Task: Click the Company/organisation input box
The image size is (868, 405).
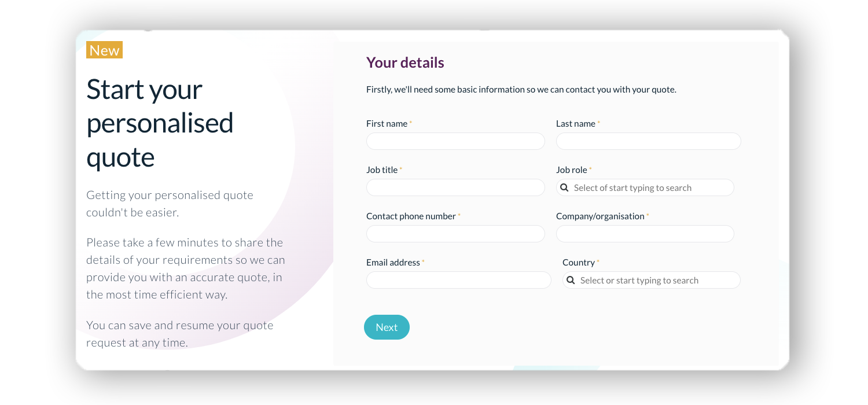Action: pos(645,234)
